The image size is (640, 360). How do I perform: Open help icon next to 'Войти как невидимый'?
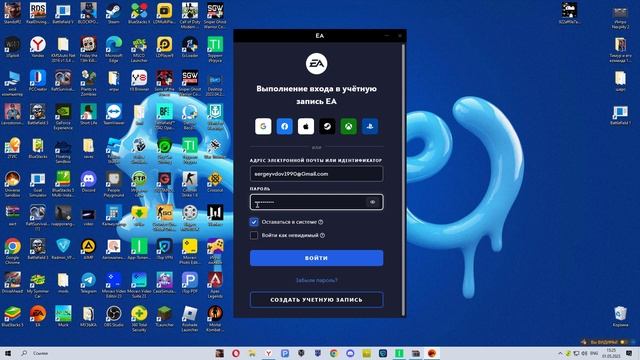322,235
